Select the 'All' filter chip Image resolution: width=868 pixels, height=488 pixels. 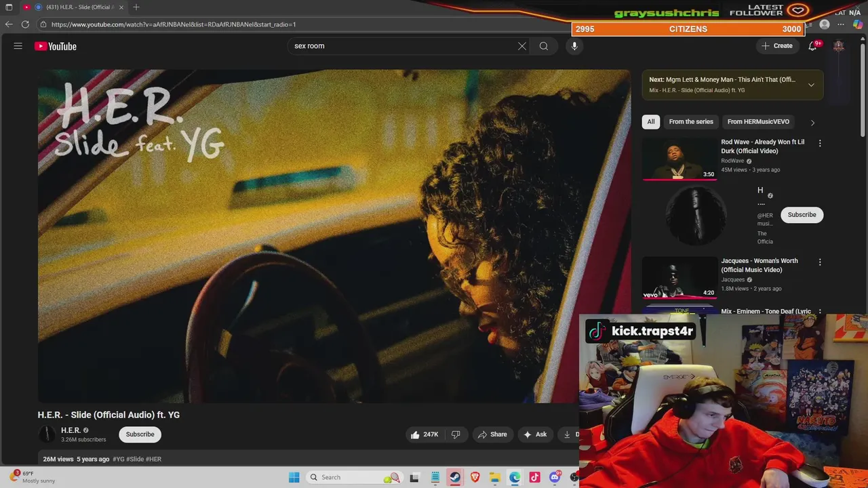click(651, 121)
